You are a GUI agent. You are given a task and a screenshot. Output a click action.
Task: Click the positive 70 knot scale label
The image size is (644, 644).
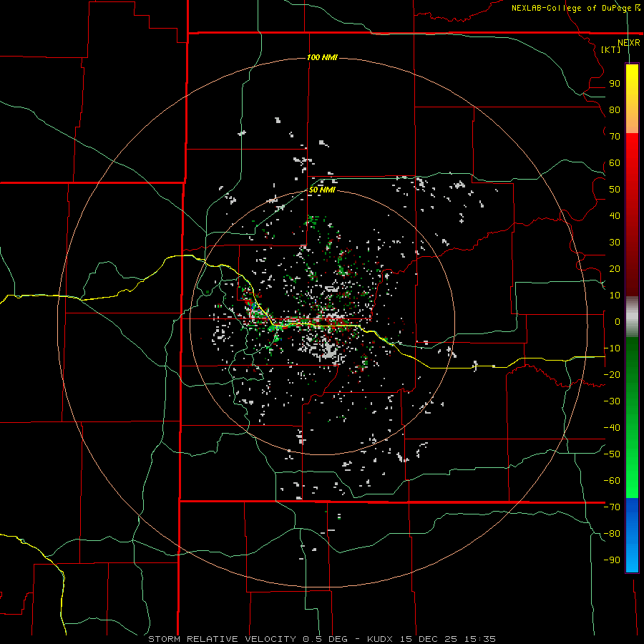[615, 137]
